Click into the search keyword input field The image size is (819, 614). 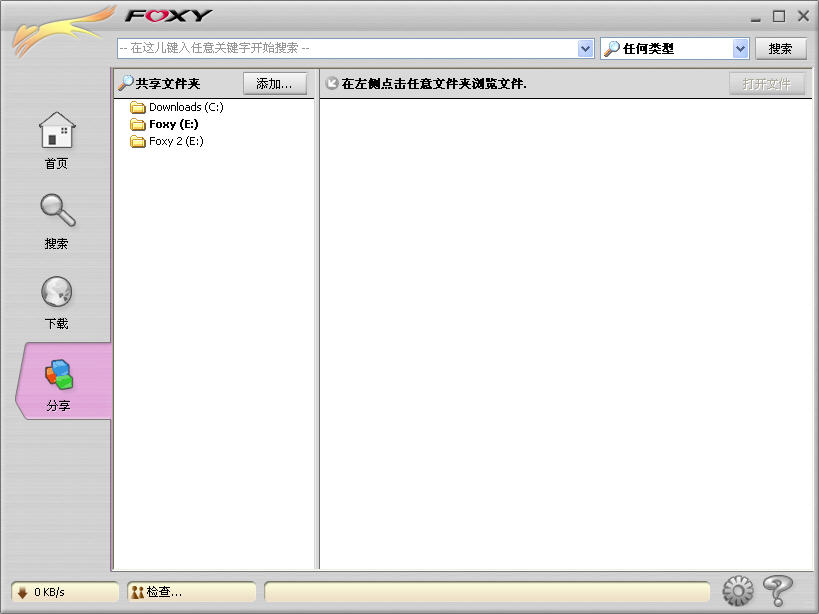(345, 48)
